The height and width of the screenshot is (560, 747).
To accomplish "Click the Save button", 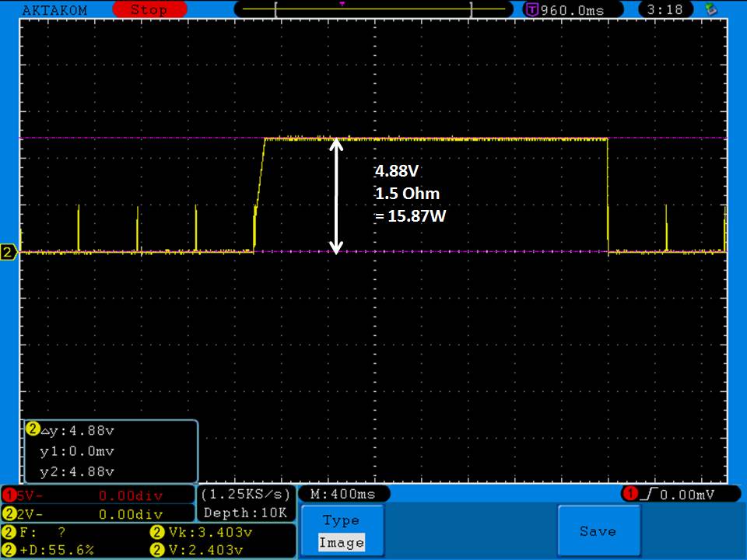I will coord(598,531).
